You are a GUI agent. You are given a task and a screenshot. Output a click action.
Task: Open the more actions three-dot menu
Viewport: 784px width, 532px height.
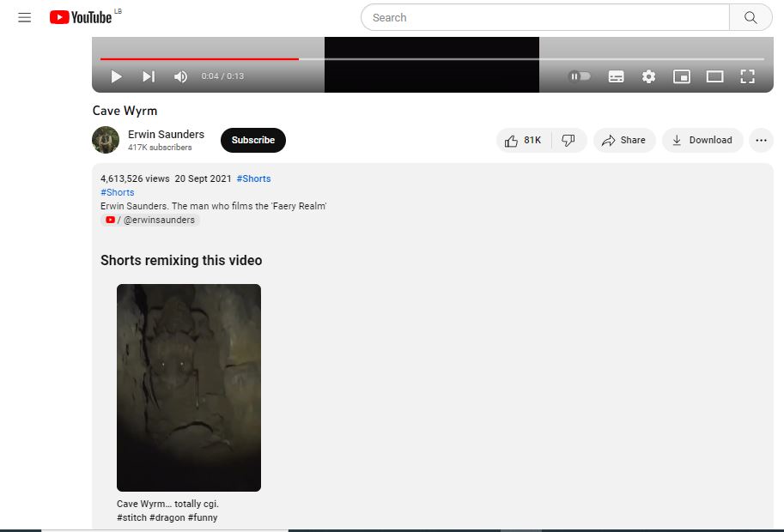(x=761, y=140)
